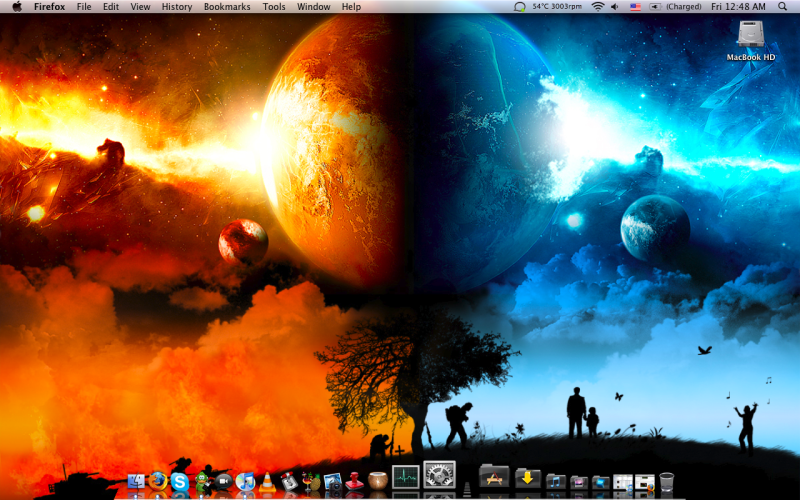
Task: Restore minimized Safari window in Dock
Action: click(x=622, y=482)
